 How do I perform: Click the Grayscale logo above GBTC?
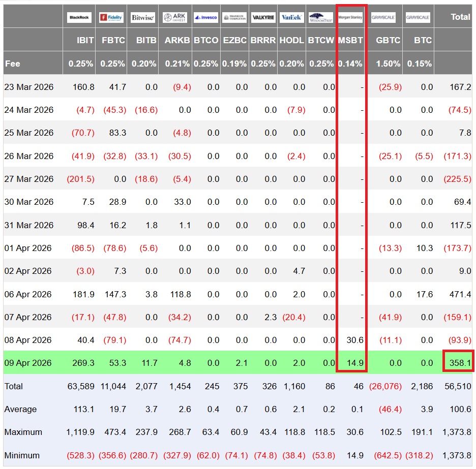coord(384,17)
